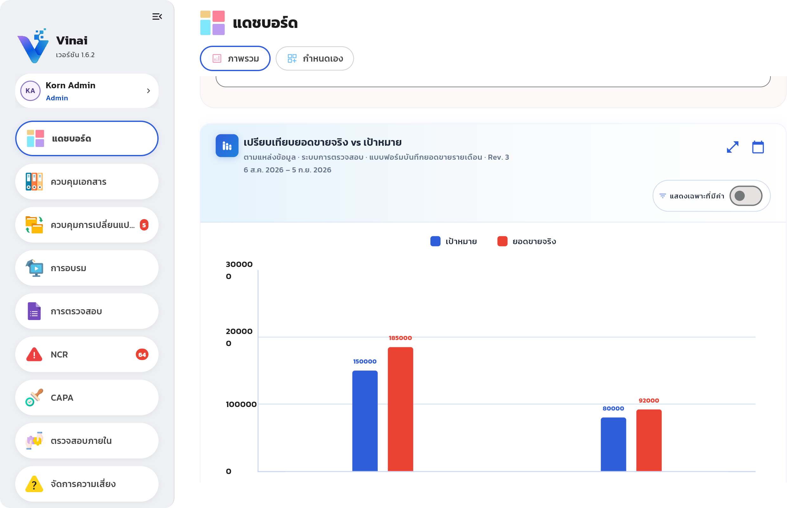Click the red 64 badge on NCR
Viewport: 812px width, 508px height.
point(142,354)
